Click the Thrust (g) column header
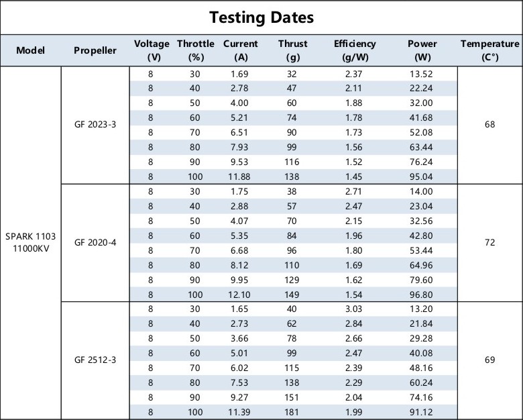This screenshot has height=420, width=523. pyautogui.click(x=293, y=50)
